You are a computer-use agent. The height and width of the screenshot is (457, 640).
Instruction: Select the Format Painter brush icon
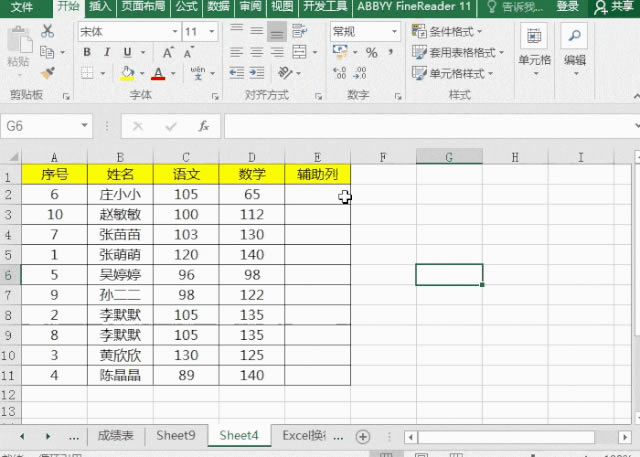click(x=48, y=73)
